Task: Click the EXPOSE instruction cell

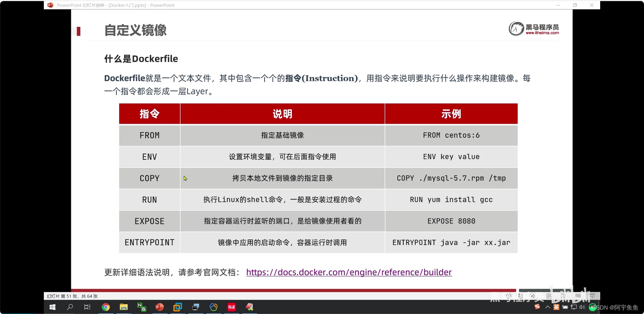Action: [x=149, y=221]
